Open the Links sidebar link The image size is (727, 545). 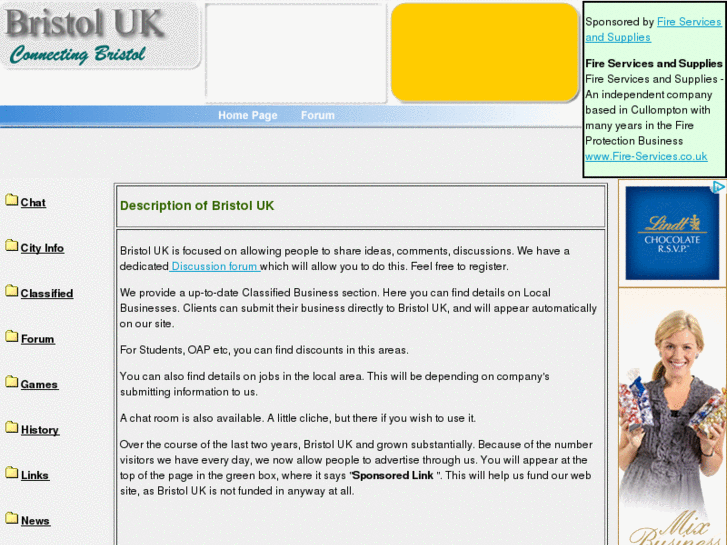point(35,475)
